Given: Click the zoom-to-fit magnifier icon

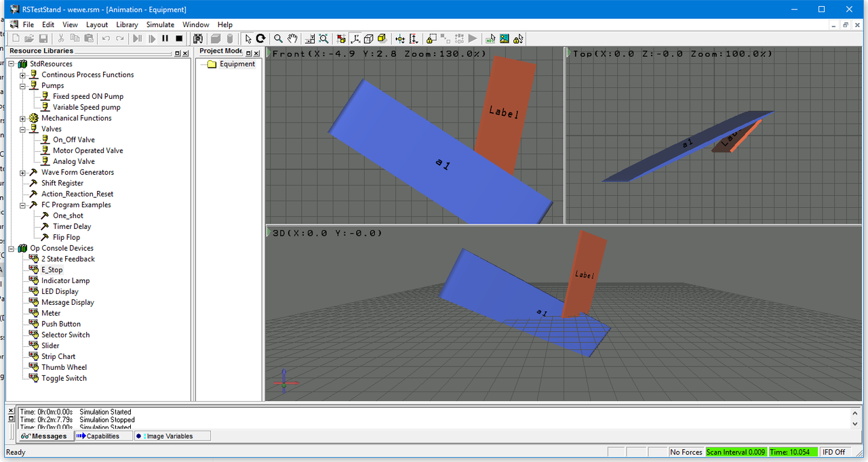Looking at the screenshot, I should coord(323,39).
